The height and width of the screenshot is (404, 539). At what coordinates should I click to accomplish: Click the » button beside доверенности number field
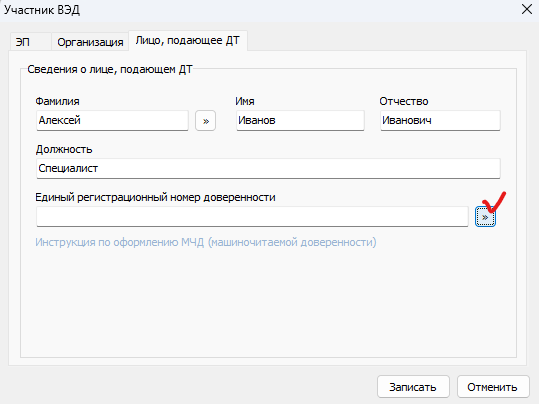pyautogui.click(x=485, y=217)
